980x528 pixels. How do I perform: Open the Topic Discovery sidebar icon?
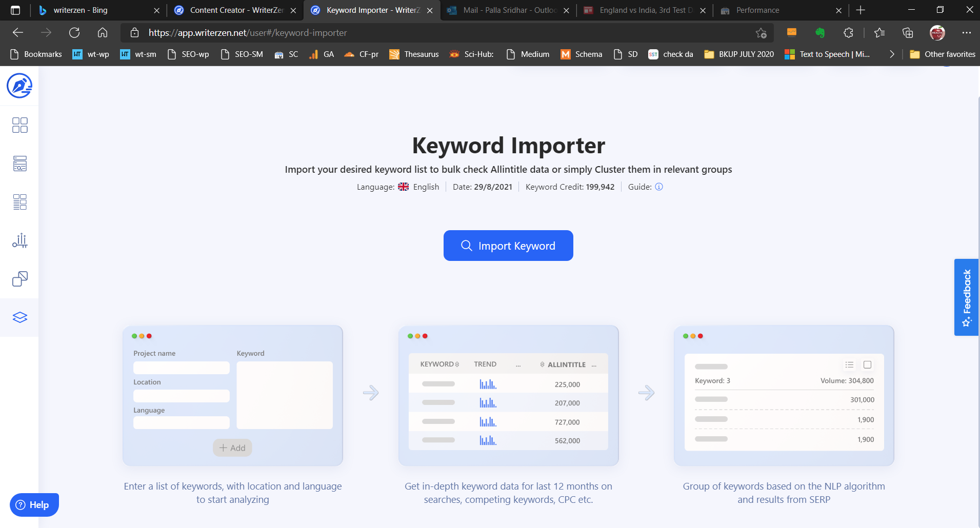click(x=19, y=164)
